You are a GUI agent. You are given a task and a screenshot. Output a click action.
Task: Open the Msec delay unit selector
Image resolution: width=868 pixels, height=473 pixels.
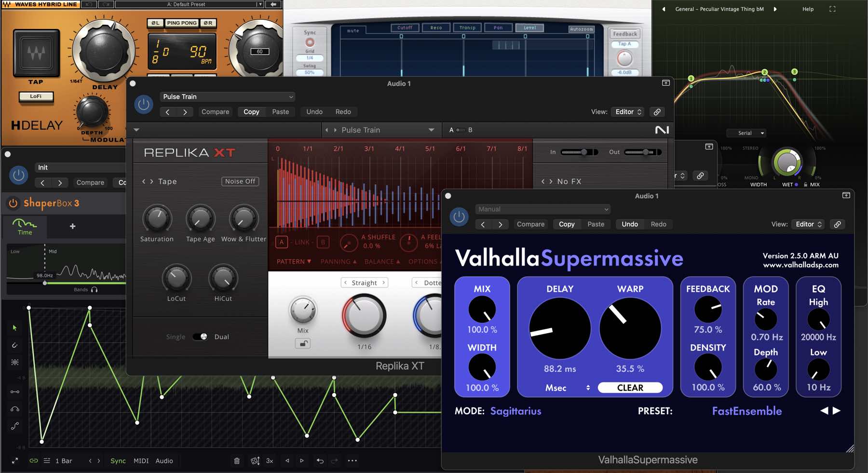(568, 388)
